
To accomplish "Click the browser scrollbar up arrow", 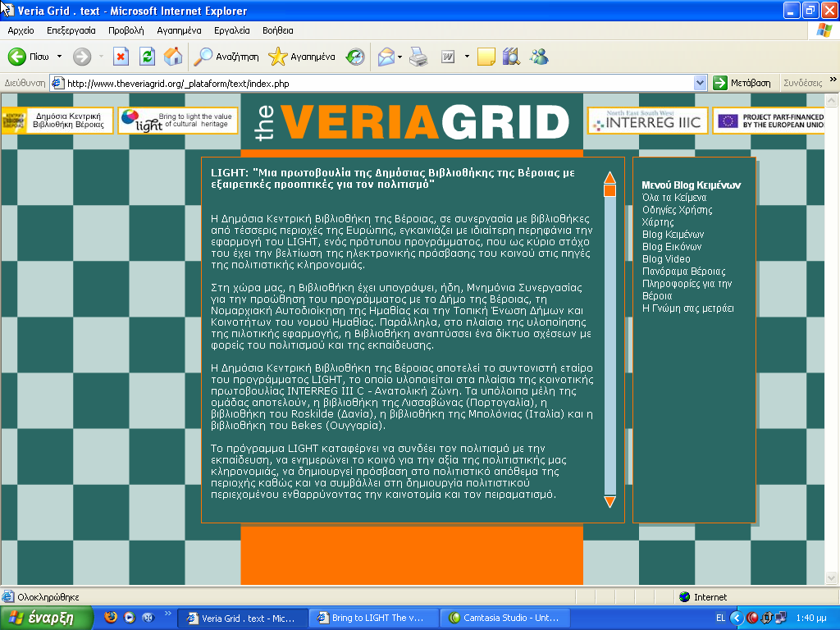I will tap(832, 100).
